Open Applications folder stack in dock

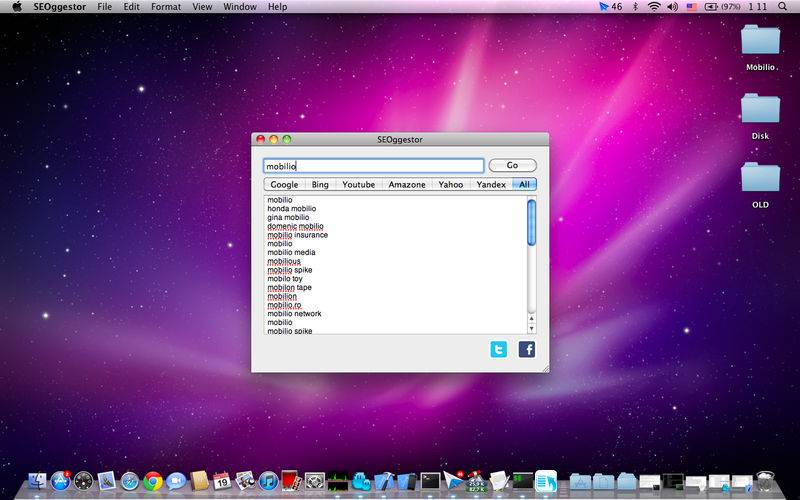[x=580, y=481]
